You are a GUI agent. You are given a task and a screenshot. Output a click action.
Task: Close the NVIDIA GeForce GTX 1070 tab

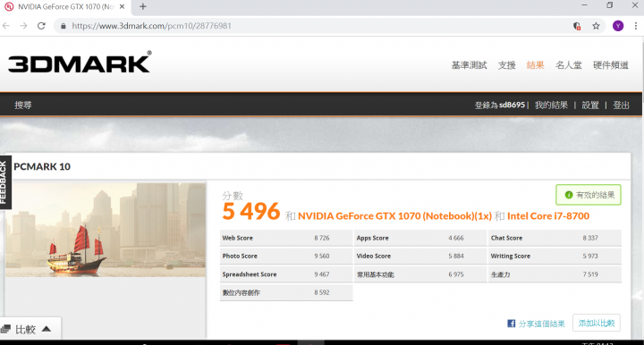(x=122, y=6)
